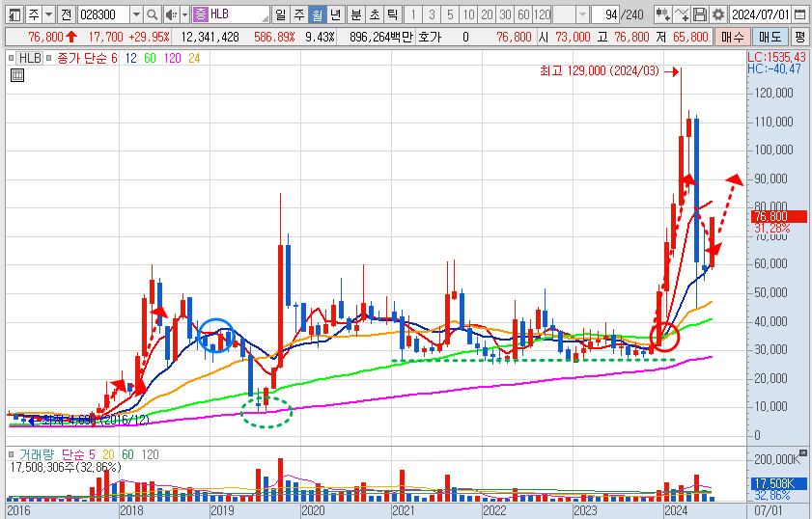Select interval 20 button
Image resolution: width=812 pixels, height=519 pixels.
[x=487, y=14]
